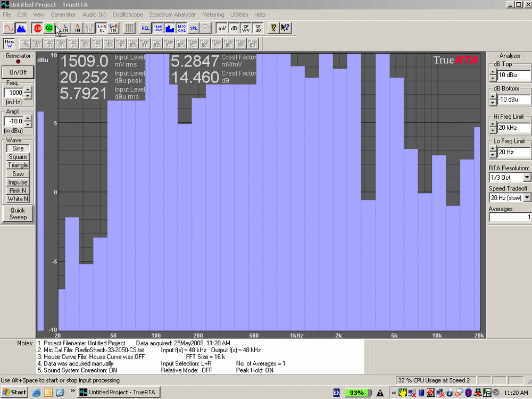532x399 pixels.
Task: Click the Averages value field
Action: pos(510,217)
